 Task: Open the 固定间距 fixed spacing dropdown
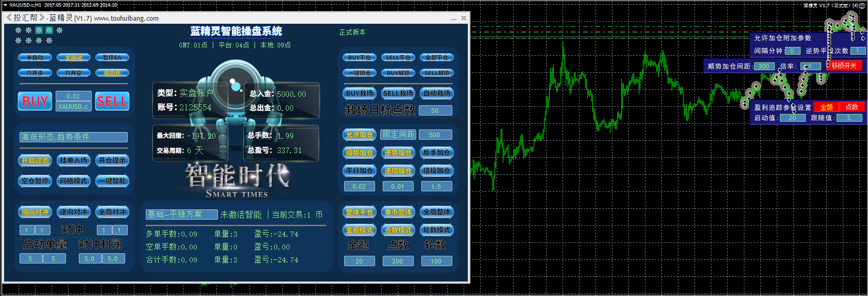pos(399,135)
